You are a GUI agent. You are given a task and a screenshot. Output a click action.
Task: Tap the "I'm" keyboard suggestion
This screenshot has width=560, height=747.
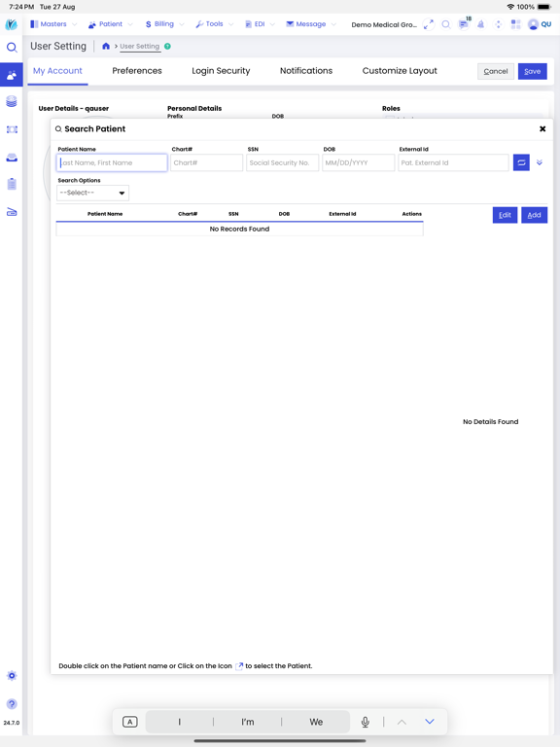pos(248,722)
